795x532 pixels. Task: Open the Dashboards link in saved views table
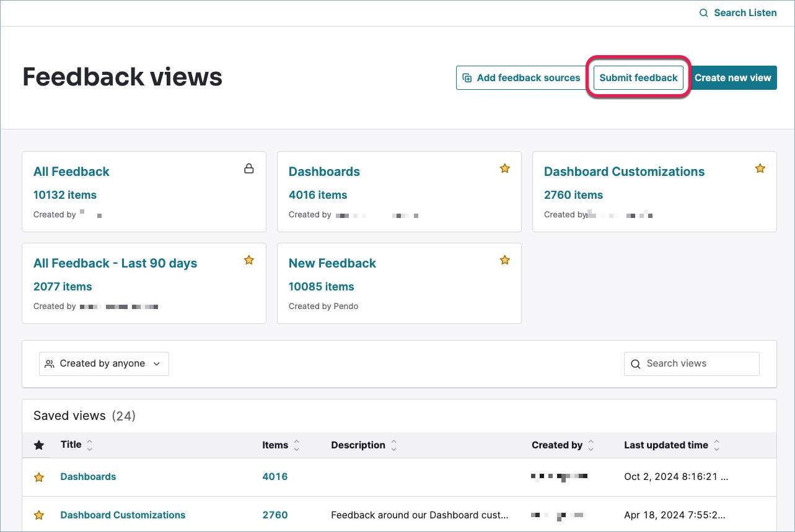click(x=88, y=477)
